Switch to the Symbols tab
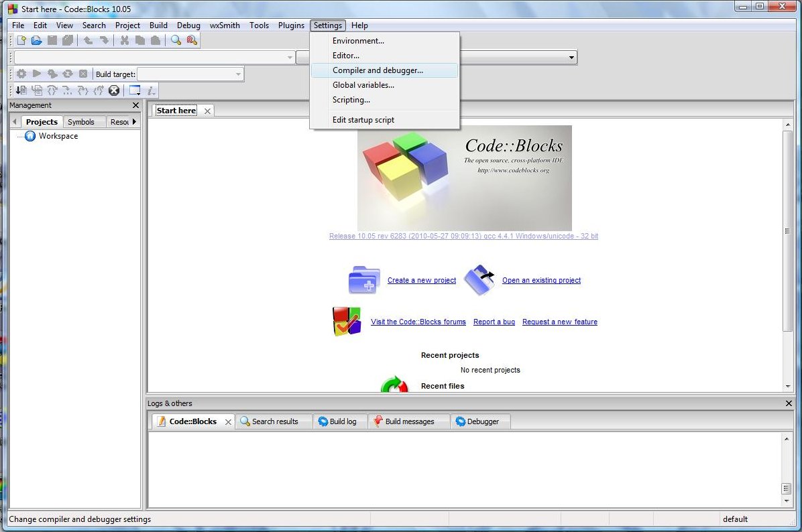This screenshot has width=802, height=532. pos(81,122)
